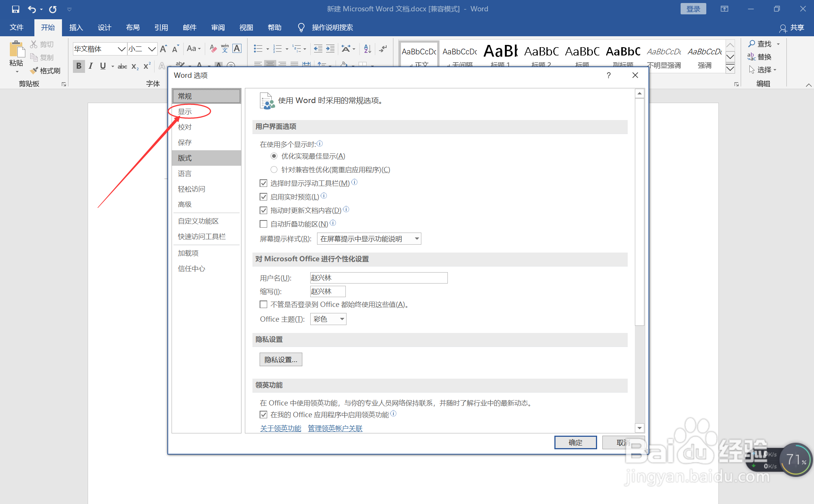This screenshot has width=814, height=504.
Task: Click the Redo repeat icon
Action: point(53,9)
